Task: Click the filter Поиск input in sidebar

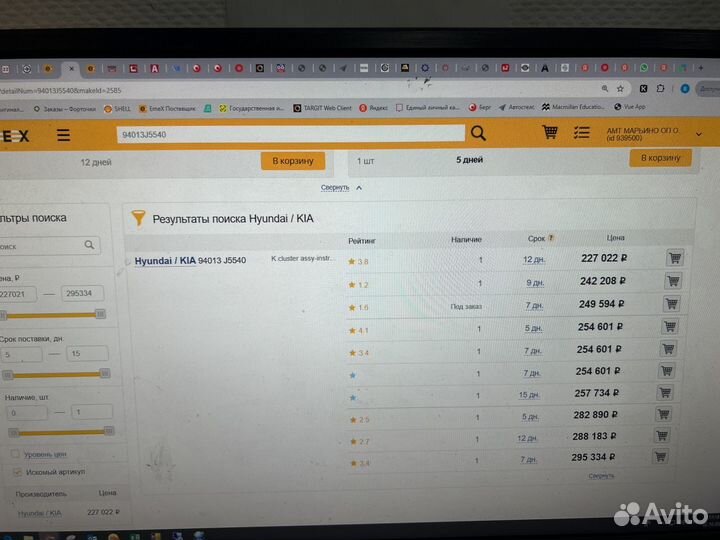Action: tap(49, 246)
